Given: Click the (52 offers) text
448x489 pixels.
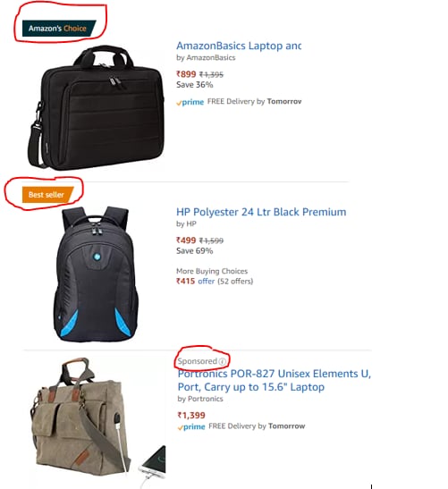Looking at the screenshot, I should coord(235,282).
